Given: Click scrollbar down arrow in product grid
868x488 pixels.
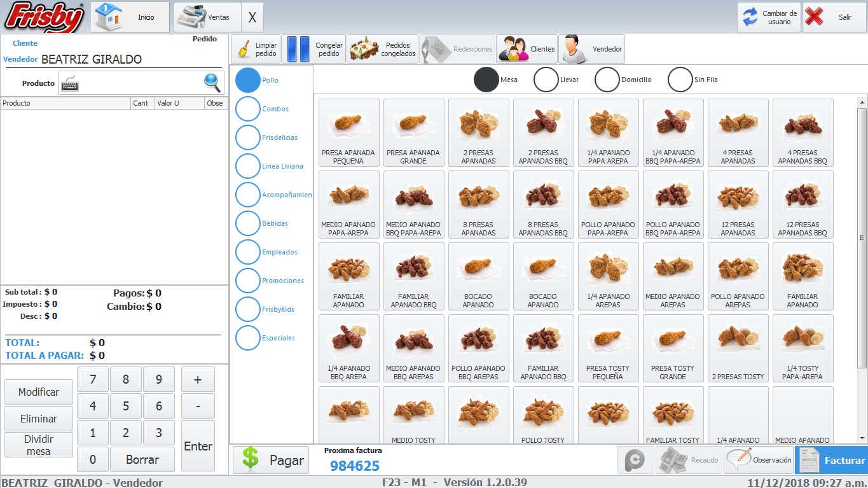Looking at the screenshot, I should [862, 438].
